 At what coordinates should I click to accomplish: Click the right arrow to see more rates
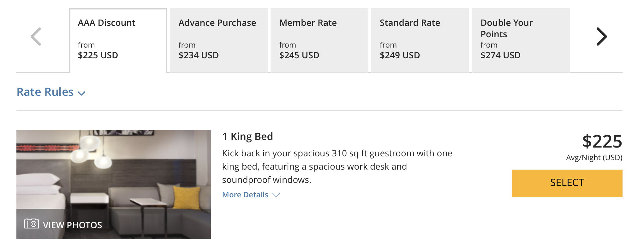click(602, 36)
